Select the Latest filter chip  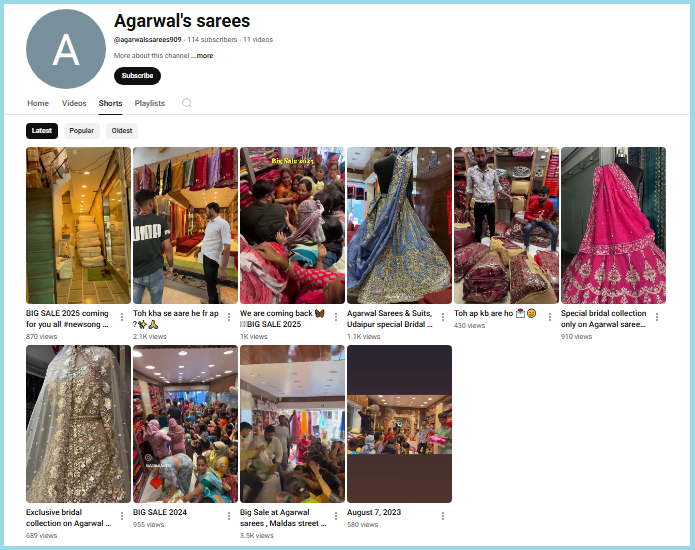[x=42, y=131]
